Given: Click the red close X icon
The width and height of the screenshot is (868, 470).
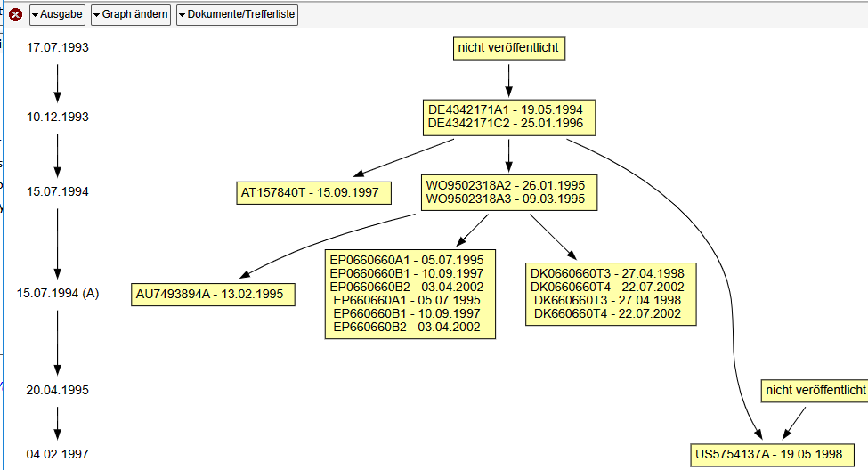Looking at the screenshot, I should tap(15, 14).
